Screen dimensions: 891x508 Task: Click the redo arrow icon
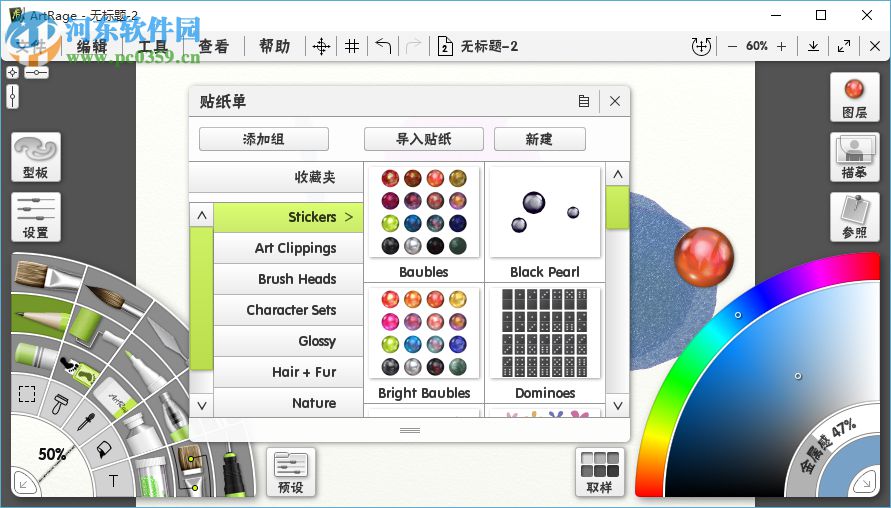point(414,47)
